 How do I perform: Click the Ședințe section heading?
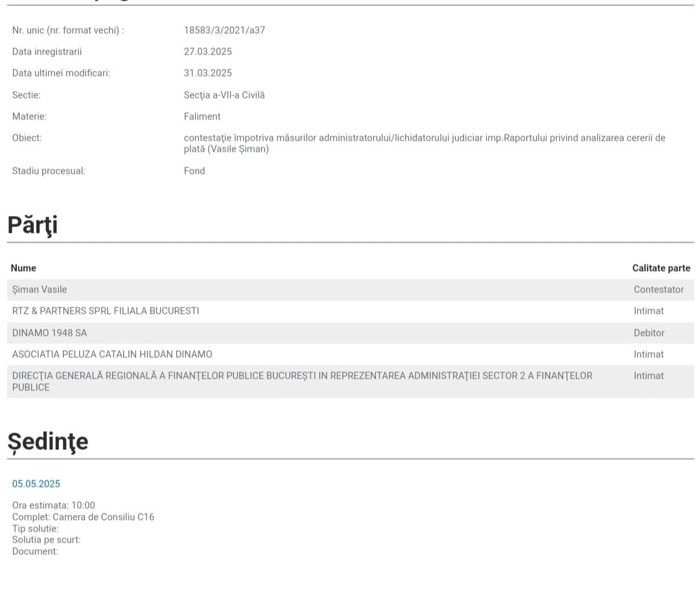pos(47,442)
